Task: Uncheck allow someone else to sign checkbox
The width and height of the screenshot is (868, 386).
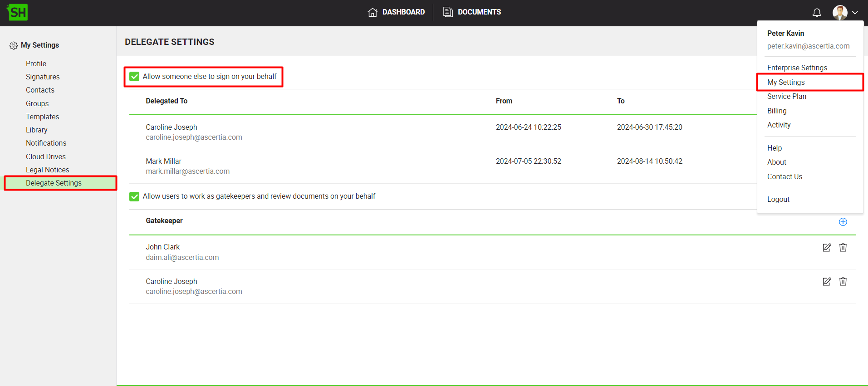Action: [x=134, y=77]
